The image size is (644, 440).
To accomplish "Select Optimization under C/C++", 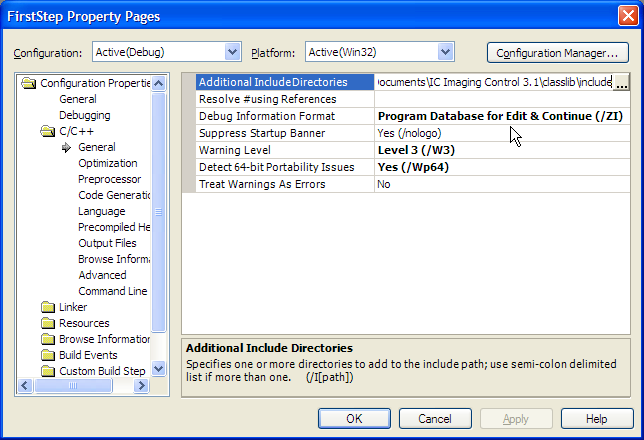I will (108, 163).
